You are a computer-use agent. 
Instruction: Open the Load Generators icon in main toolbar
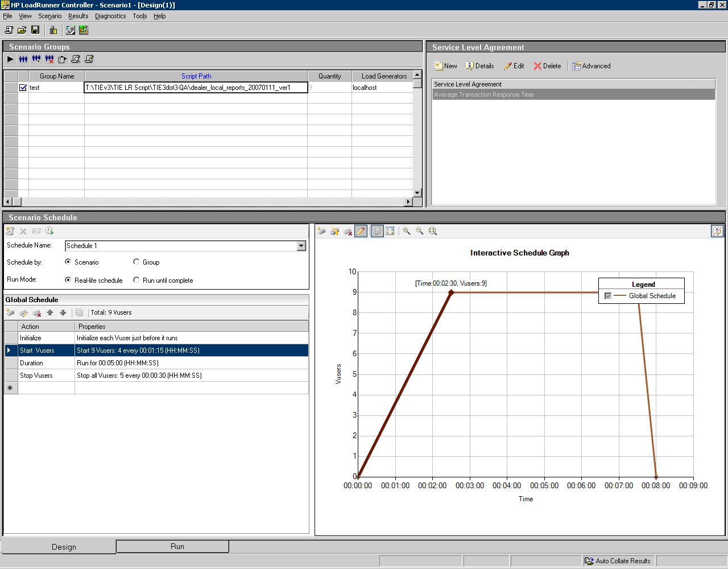pyautogui.click(x=53, y=30)
